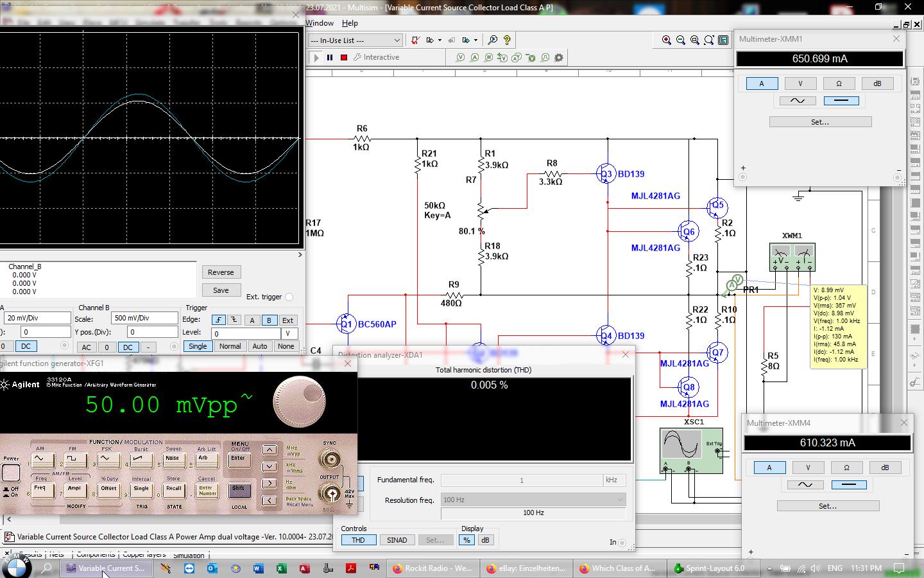Click the electrical rules check icon
The height and width of the screenshot is (578, 924).
415,40
